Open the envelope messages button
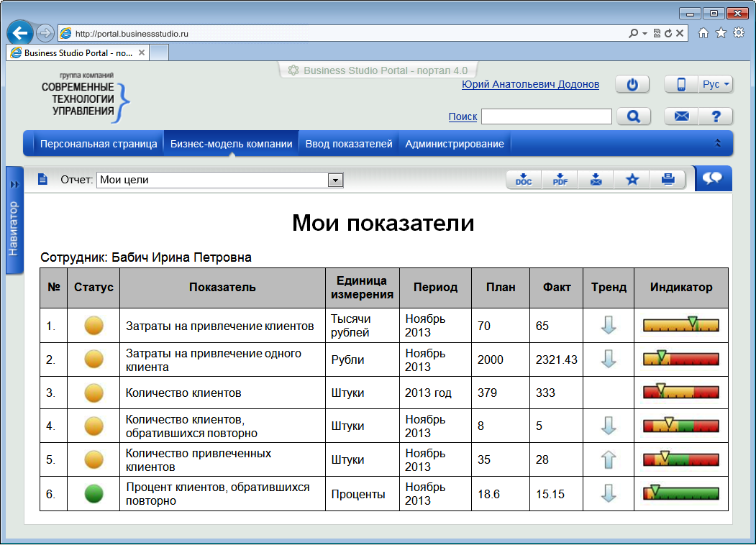 tap(681, 116)
